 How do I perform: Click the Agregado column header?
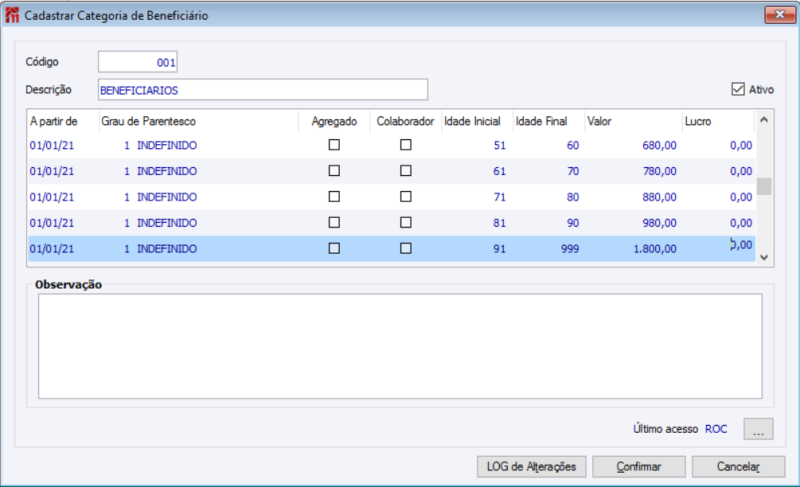334,121
